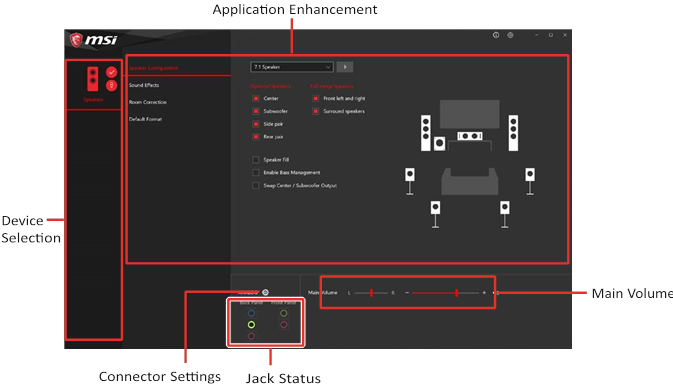Uncheck Front left and right full-range

click(315, 98)
